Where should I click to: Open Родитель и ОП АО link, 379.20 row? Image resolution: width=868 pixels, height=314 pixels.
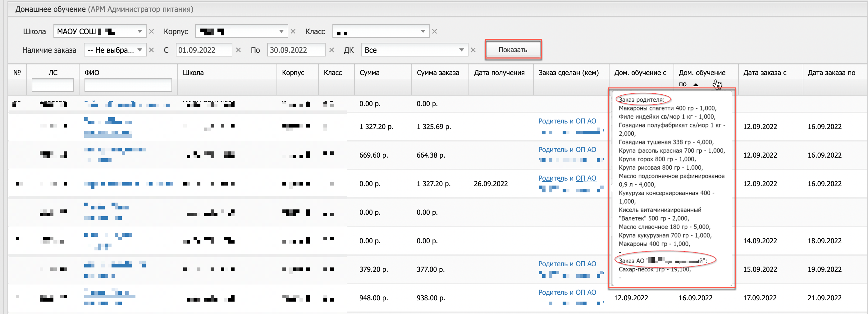(x=567, y=264)
